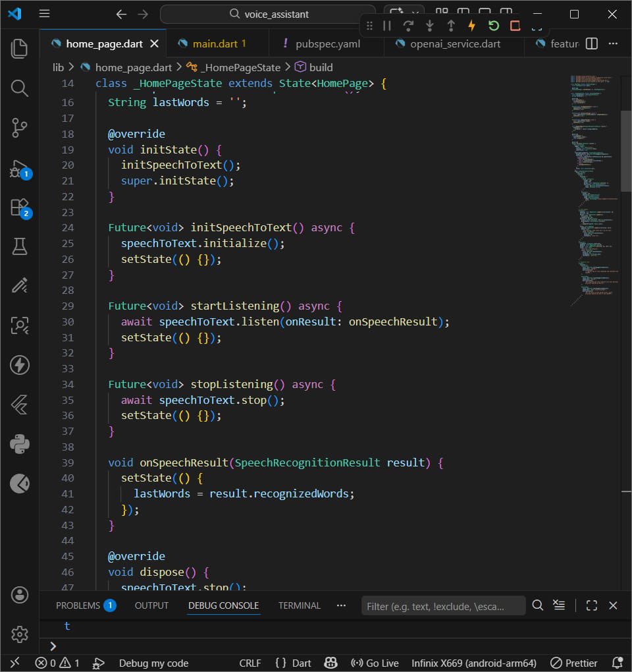
Task: Open notifications bell
Action: pos(617,663)
